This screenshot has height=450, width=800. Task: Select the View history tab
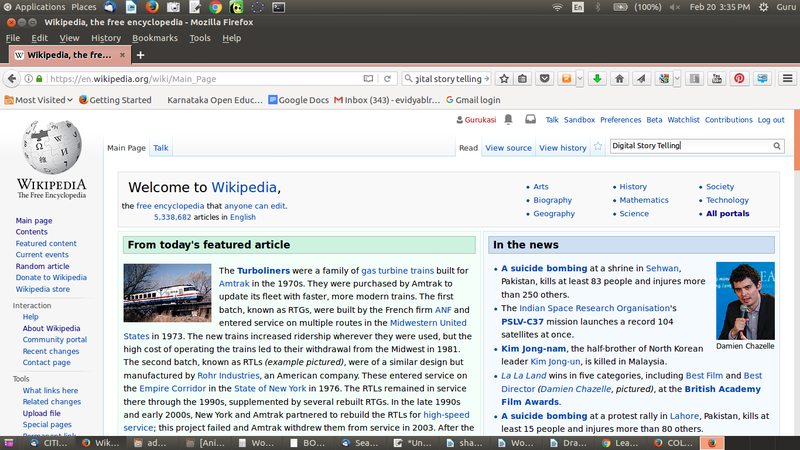(x=563, y=148)
